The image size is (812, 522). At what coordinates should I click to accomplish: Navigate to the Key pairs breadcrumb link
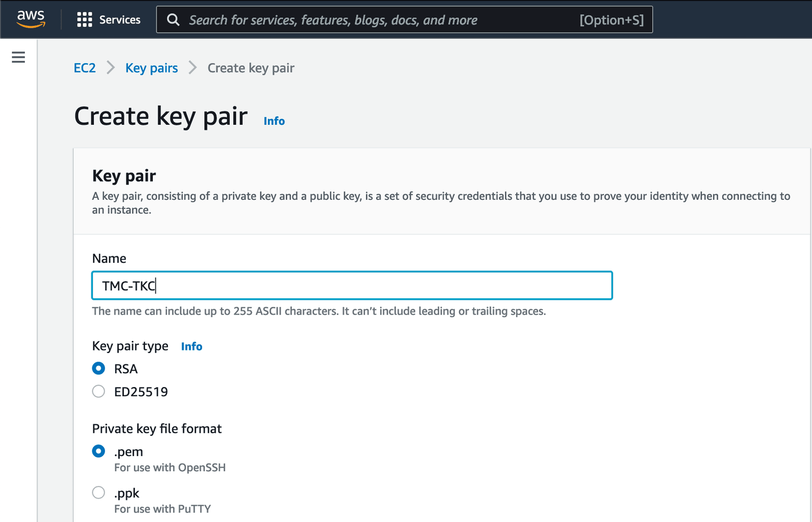click(151, 68)
